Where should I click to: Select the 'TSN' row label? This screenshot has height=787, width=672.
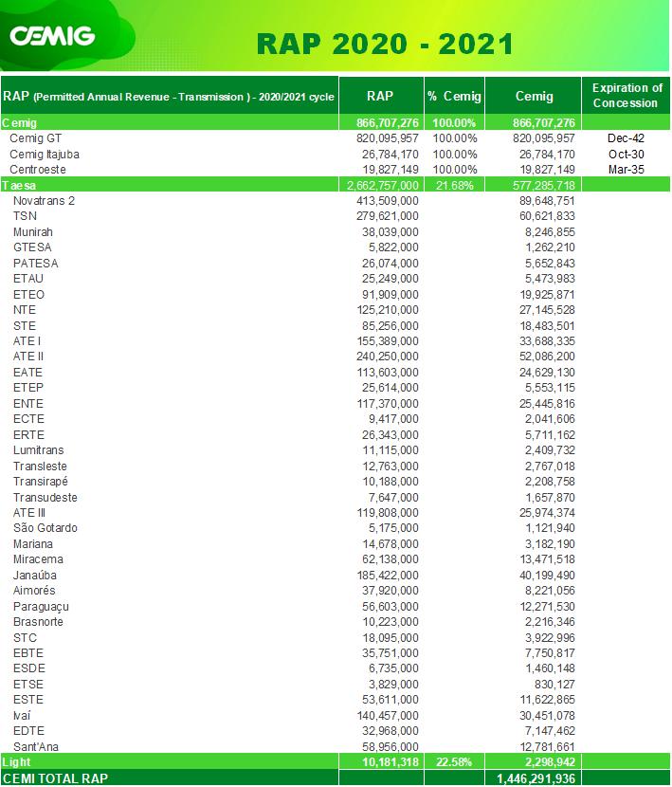(25, 216)
